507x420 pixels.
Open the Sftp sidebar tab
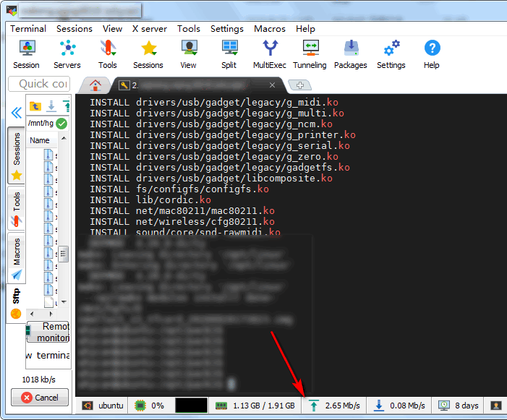16,303
